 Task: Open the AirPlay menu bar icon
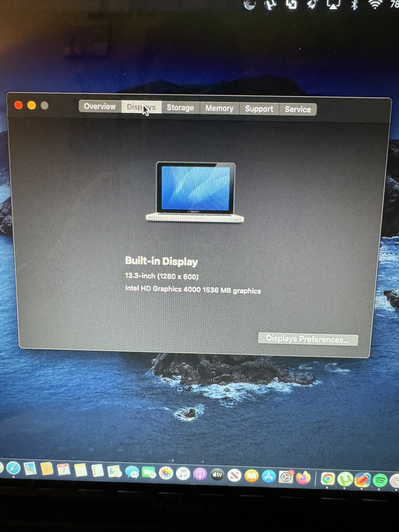coord(333,4)
